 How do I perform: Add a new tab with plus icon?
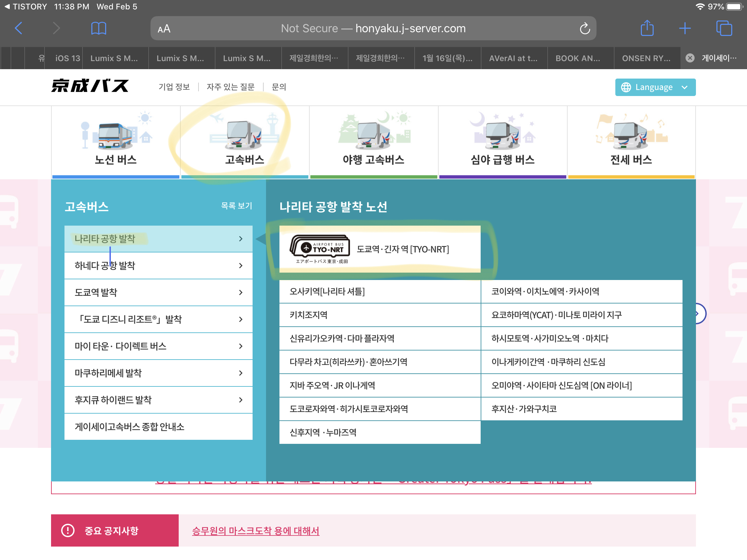tap(685, 28)
